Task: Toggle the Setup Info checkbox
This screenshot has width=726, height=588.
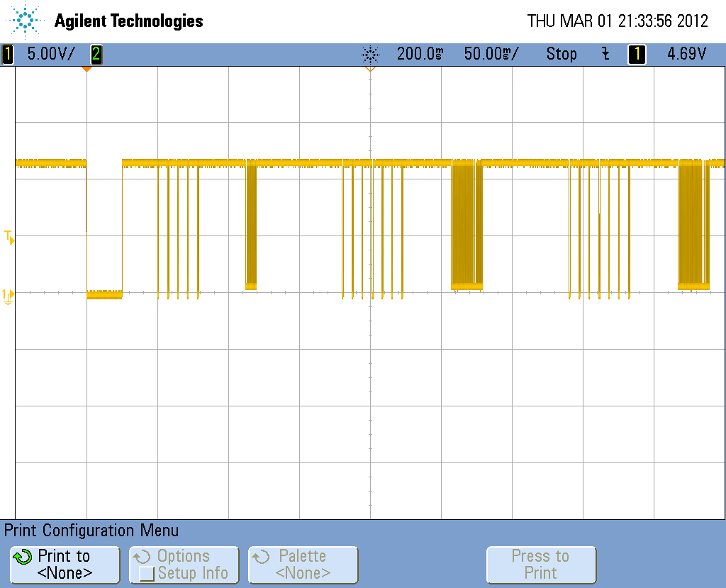Action: (x=147, y=573)
